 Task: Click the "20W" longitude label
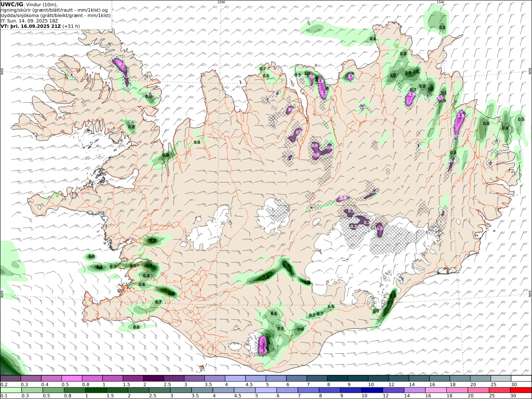(x=221, y=2)
